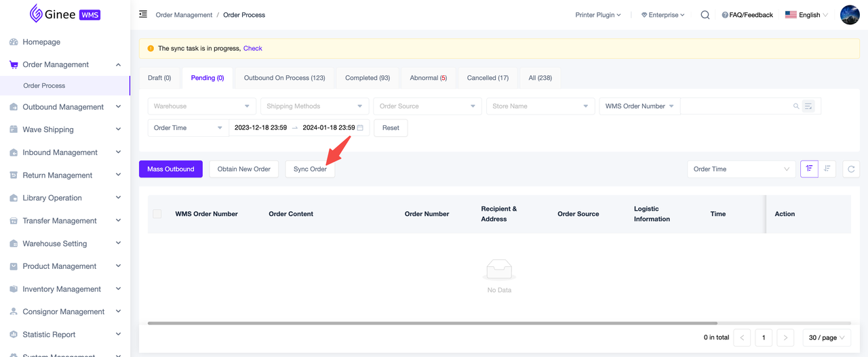Tick the select-all checkbox in table header
This screenshot has width=868, height=357.
tap(157, 214)
